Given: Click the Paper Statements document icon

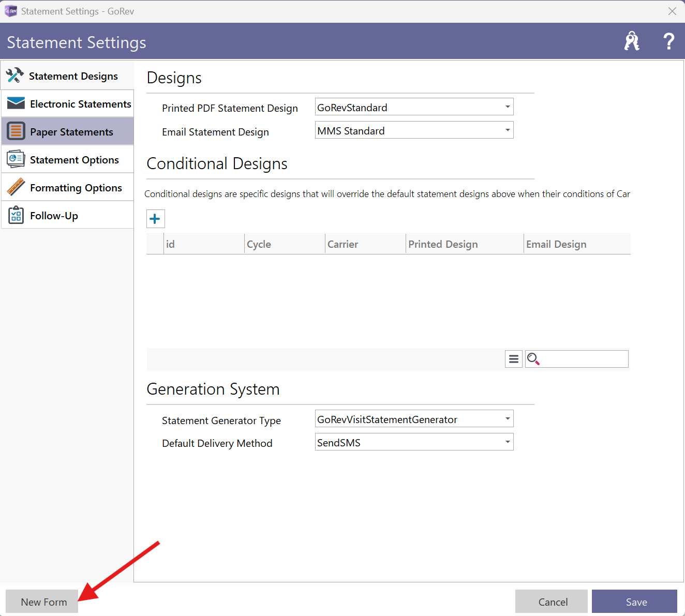Looking at the screenshot, I should [x=16, y=131].
